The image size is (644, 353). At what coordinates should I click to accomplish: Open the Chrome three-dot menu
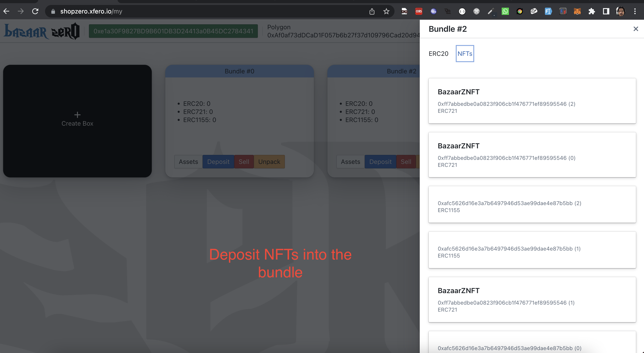(635, 11)
